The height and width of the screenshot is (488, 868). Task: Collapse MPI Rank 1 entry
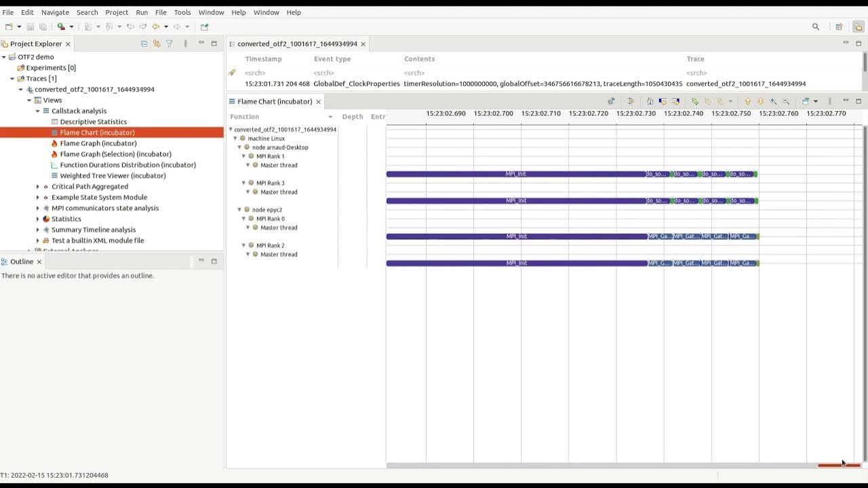tap(243, 157)
